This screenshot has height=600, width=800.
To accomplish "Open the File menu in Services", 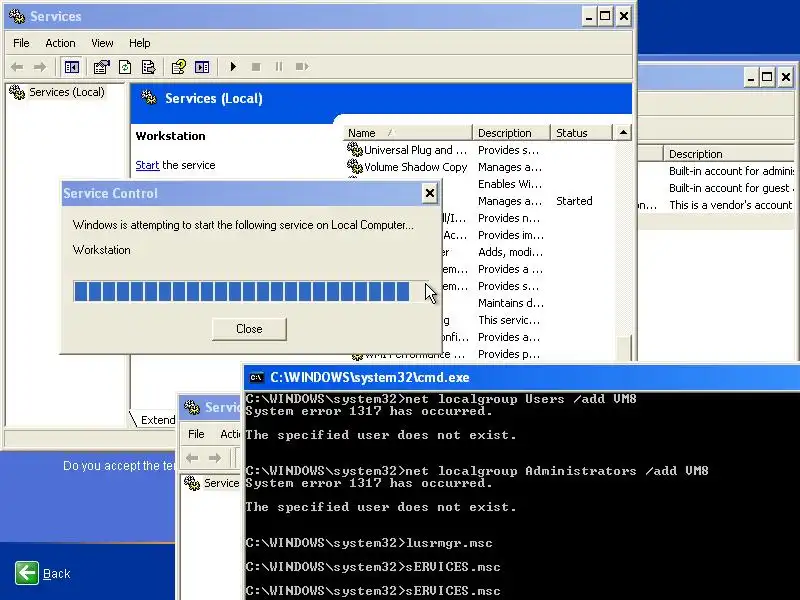I will pyautogui.click(x=21, y=43).
